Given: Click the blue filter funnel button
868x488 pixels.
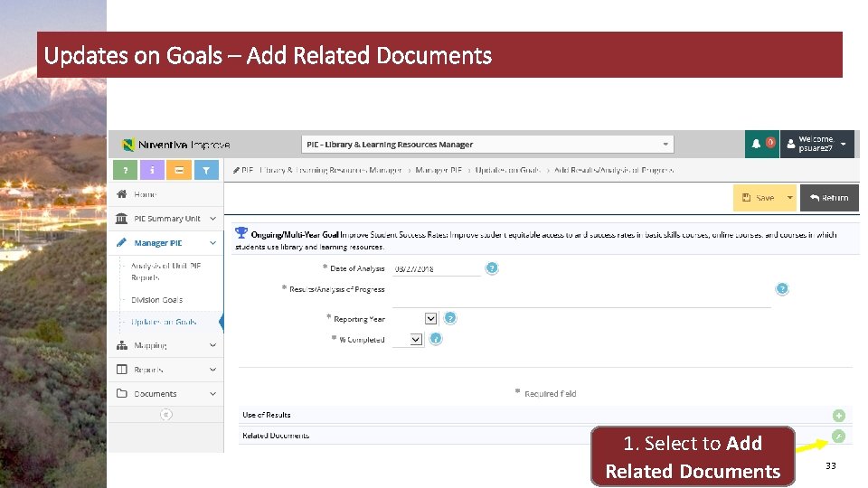Looking at the screenshot, I should 206,170.
